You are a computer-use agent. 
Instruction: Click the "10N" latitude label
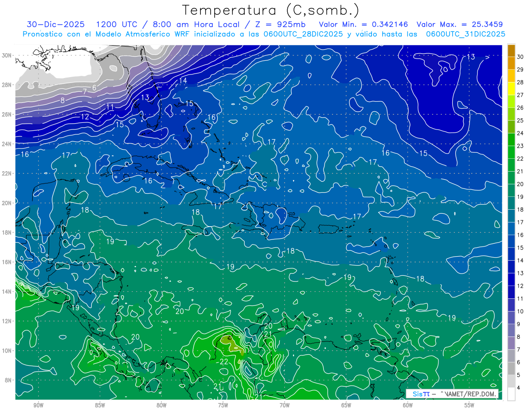(7, 351)
